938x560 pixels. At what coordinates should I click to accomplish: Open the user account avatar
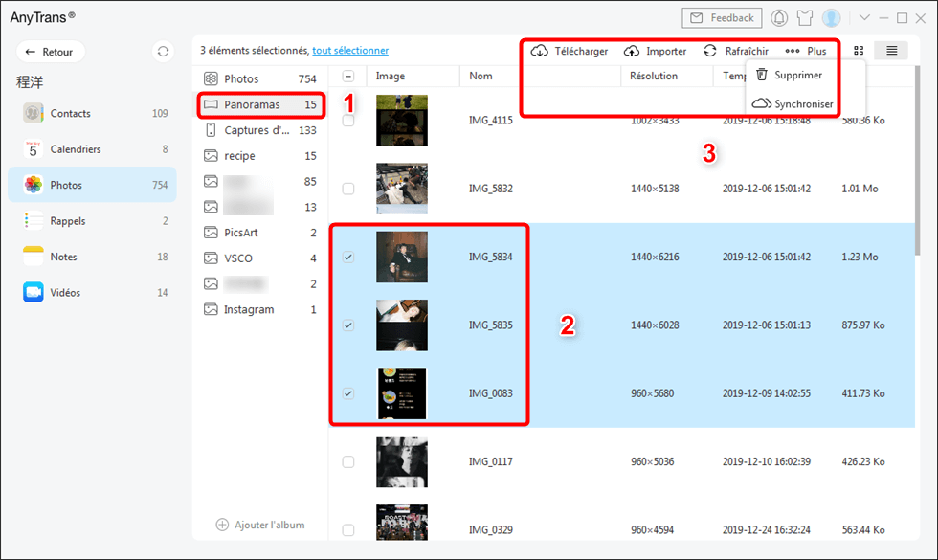[x=831, y=18]
